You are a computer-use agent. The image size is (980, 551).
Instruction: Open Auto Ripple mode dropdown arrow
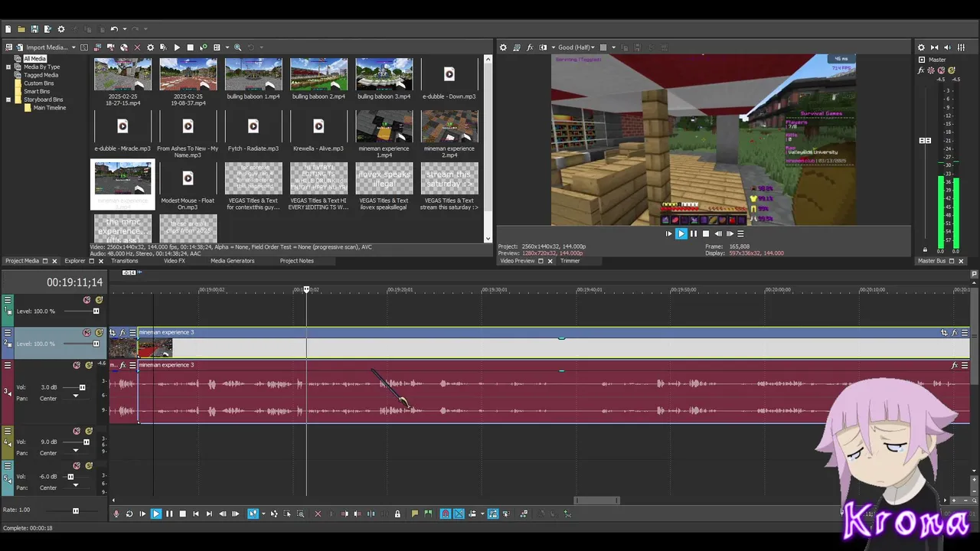[482, 514]
